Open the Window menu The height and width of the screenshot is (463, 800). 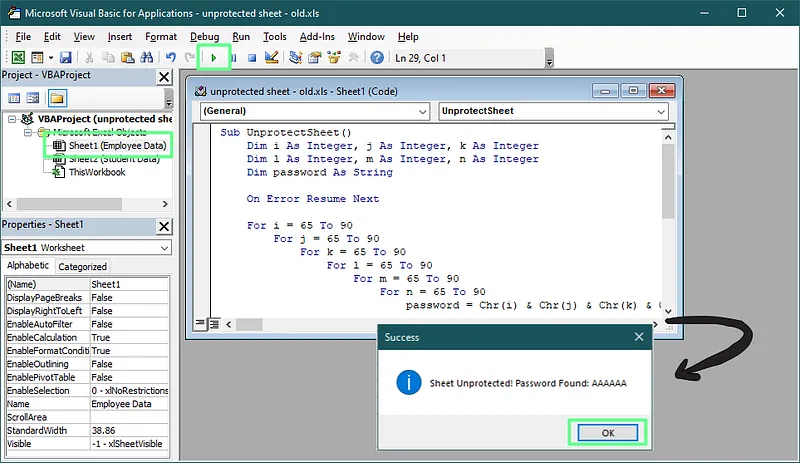click(x=366, y=37)
